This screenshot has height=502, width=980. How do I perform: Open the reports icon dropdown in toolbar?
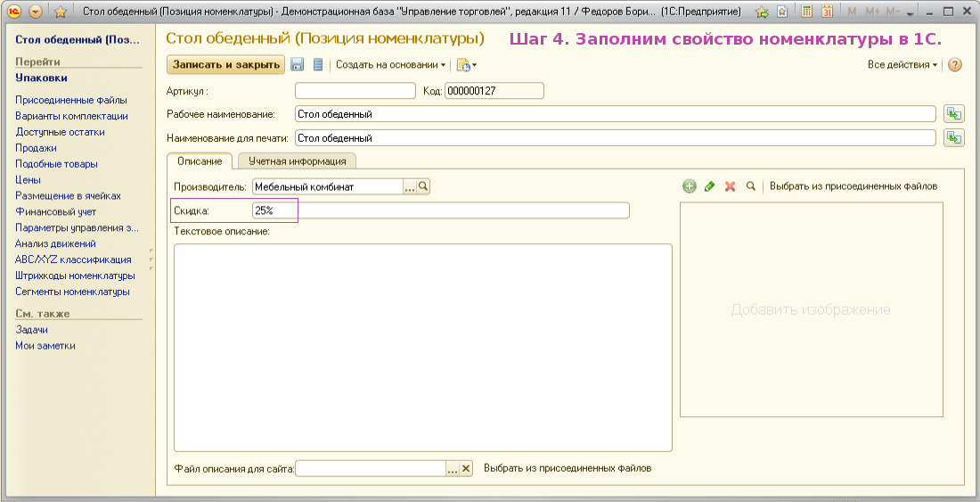pos(466,65)
